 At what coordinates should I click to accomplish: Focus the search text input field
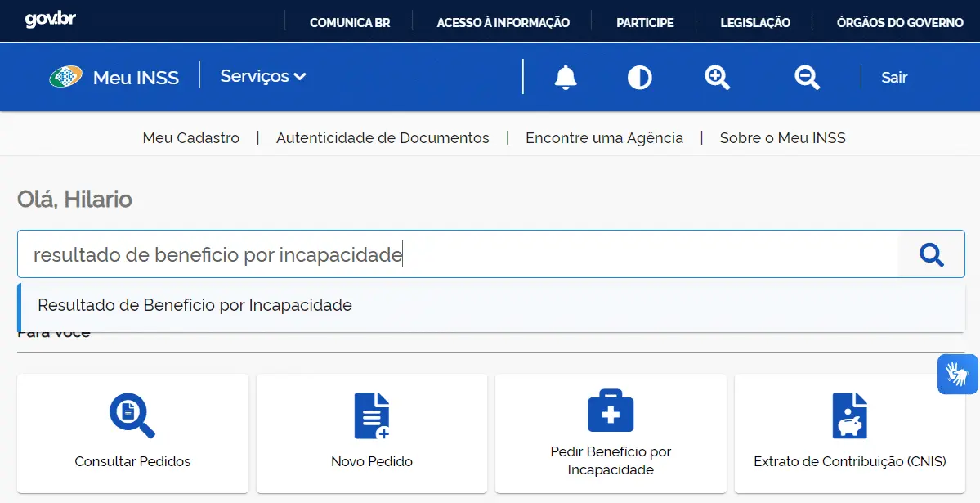coord(459,254)
